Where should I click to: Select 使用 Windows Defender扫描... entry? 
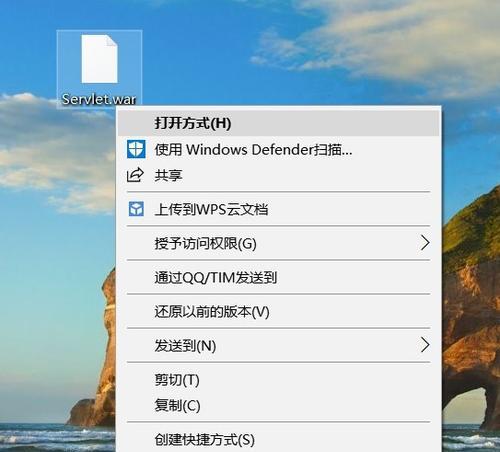(x=279, y=149)
